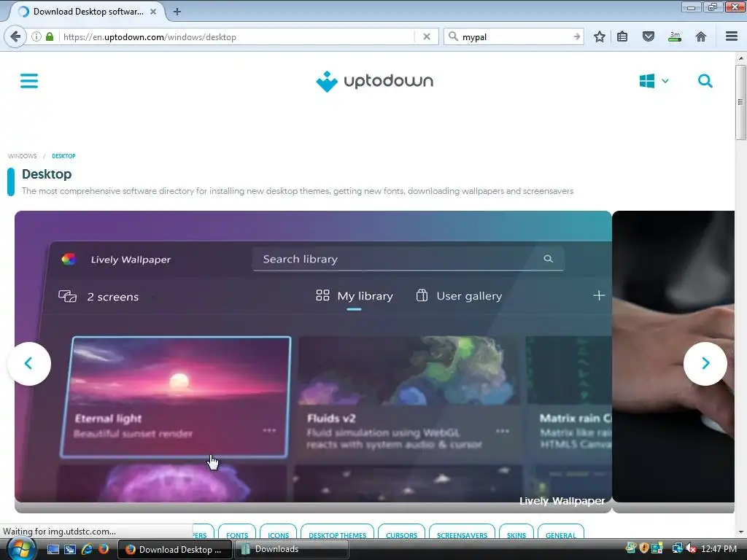Open the DESKTOP breadcrumb link

(x=63, y=156)
